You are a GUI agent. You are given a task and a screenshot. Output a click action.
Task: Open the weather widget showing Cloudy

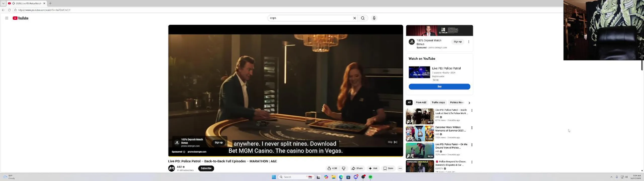click(x=9, y=177)
